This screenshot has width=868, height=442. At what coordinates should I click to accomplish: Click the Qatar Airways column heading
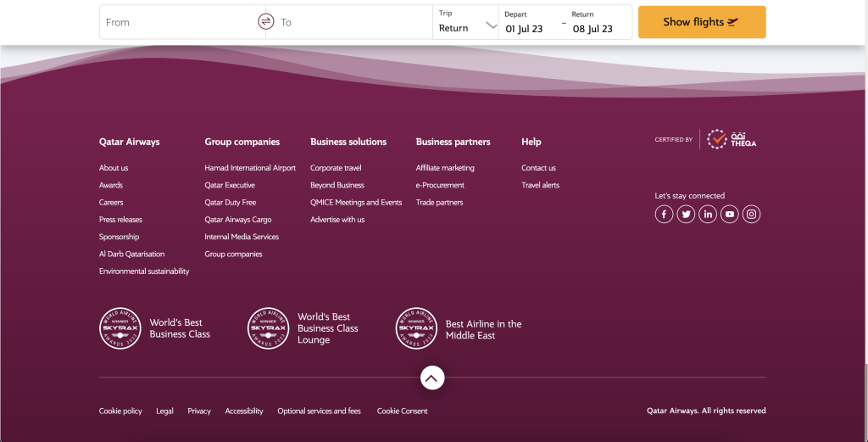129,142
